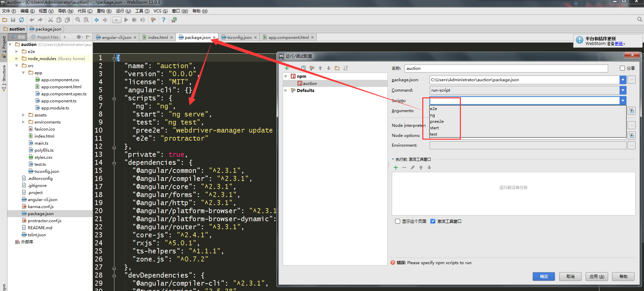Click the copy configuration icon in dialog
Image resolution: width=644 pixels, height=291 pixels.
click(x=304, y=68)
